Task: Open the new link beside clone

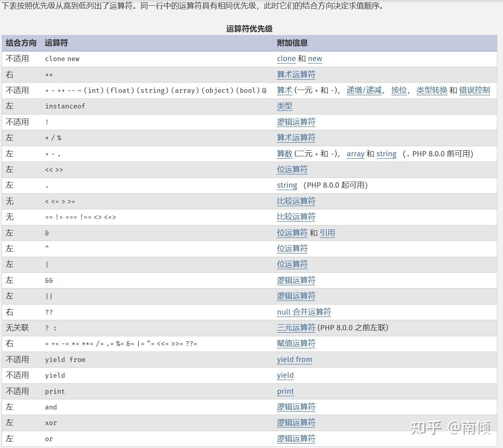Action: coord(315,59)
